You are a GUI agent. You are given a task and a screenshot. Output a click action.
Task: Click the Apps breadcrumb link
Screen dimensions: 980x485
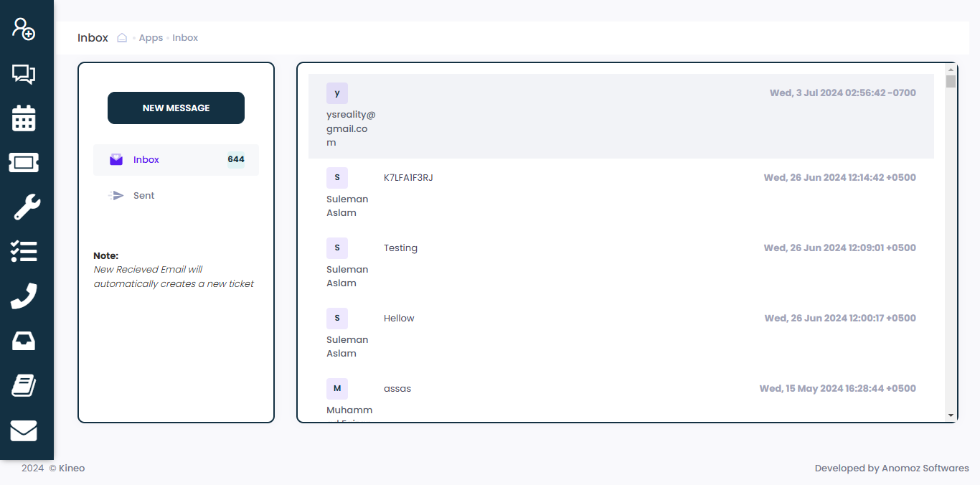(151, 38)
